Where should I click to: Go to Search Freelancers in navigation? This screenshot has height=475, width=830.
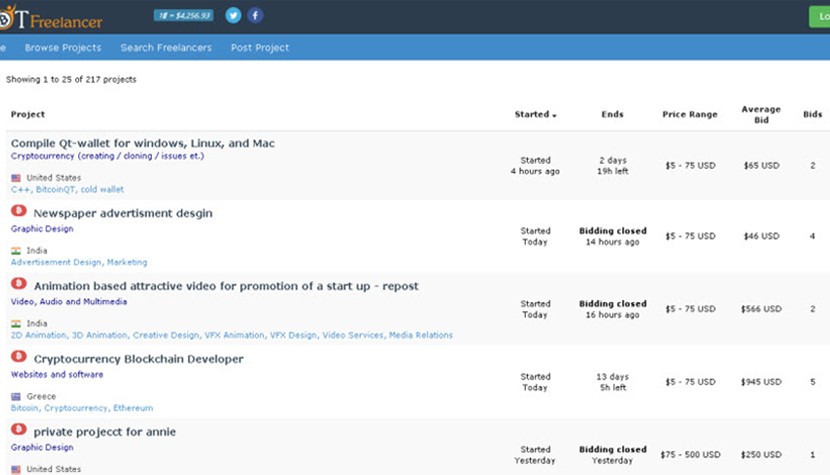[x=165, y=48]
